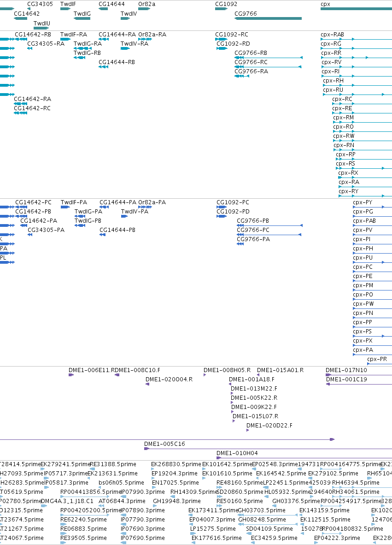Select EST EP04222.3prime label
This screenshot has height=545, width=392.
click(337, 538)
